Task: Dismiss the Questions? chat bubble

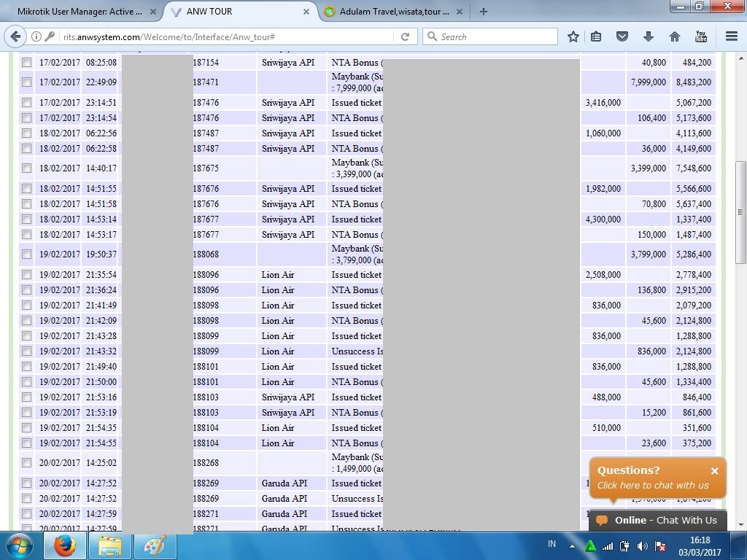Action: point(715,471)
